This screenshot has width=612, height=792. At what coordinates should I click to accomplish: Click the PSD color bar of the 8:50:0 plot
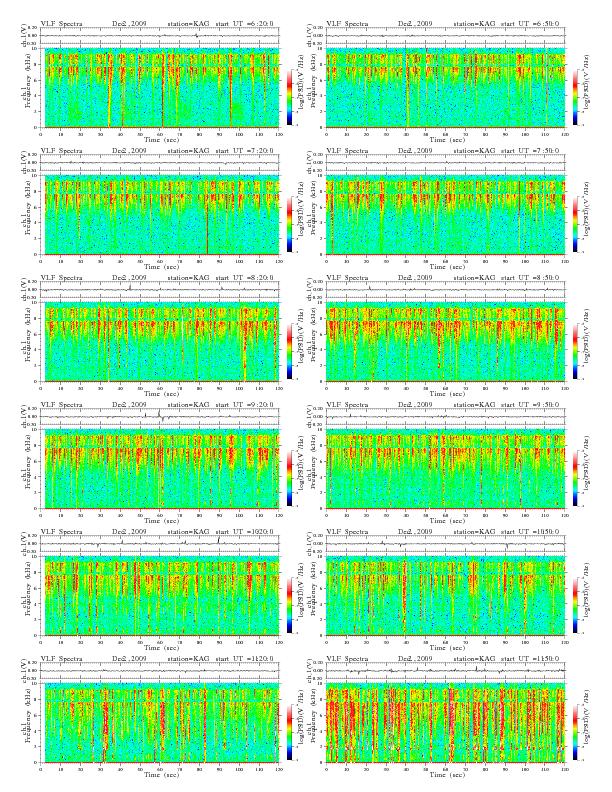(576, 351)
